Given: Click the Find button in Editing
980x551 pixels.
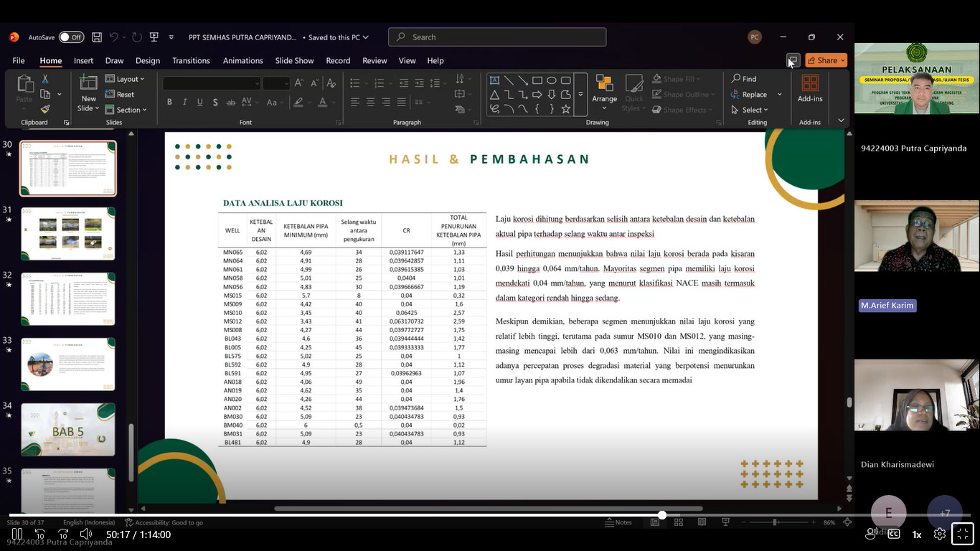Looking at the screenshot, I should [744, 79].
